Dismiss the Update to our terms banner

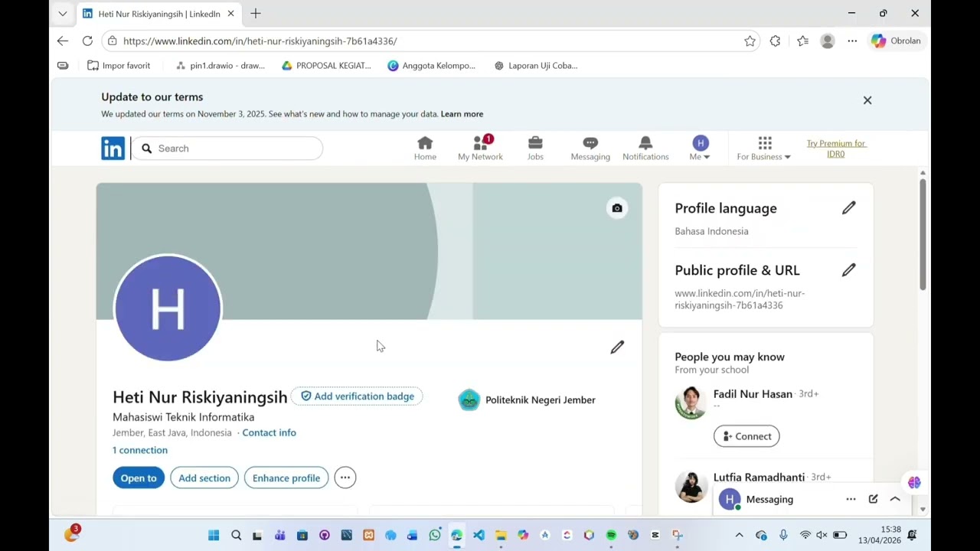pyautogui.click(x=867, y=100)
